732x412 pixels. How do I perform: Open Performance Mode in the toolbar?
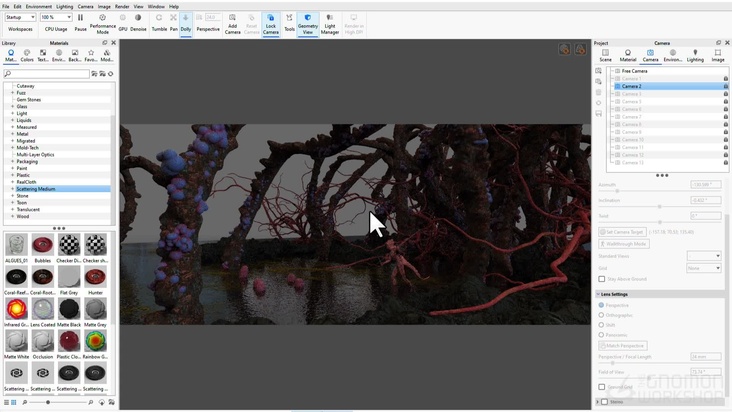pos(102,23)
